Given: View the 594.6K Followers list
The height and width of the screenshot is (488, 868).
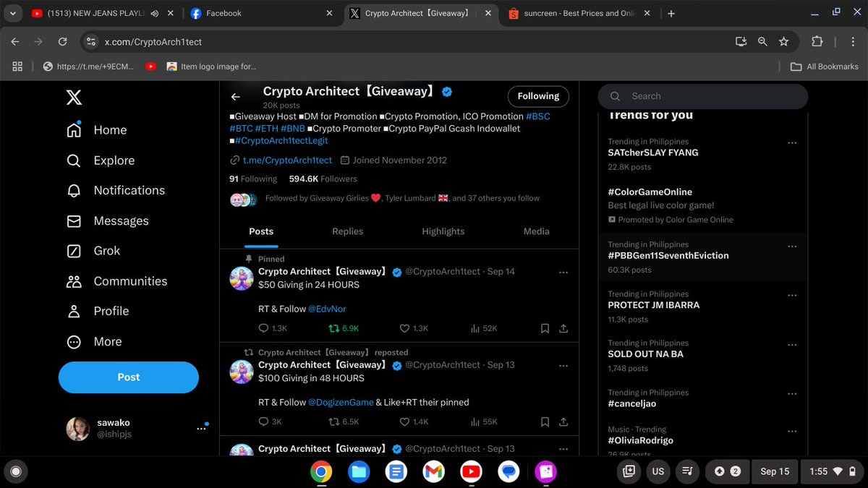Looking at the screenshot, I should pyautogui.click(x=323, y=179).
